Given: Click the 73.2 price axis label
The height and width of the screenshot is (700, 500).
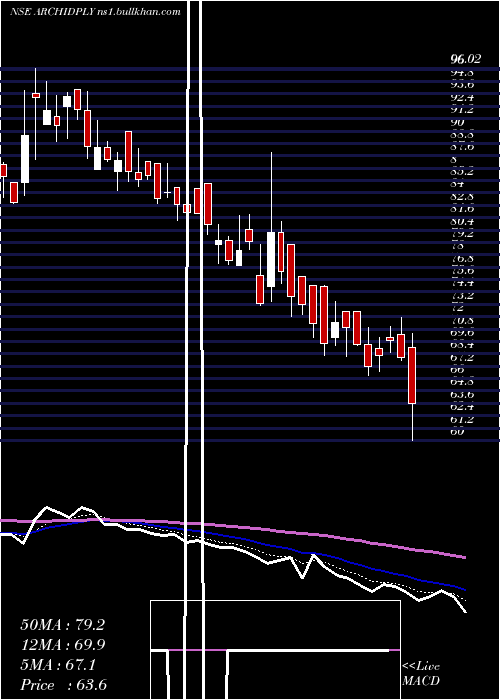Looking at the screenshot, I should (462, 296).
